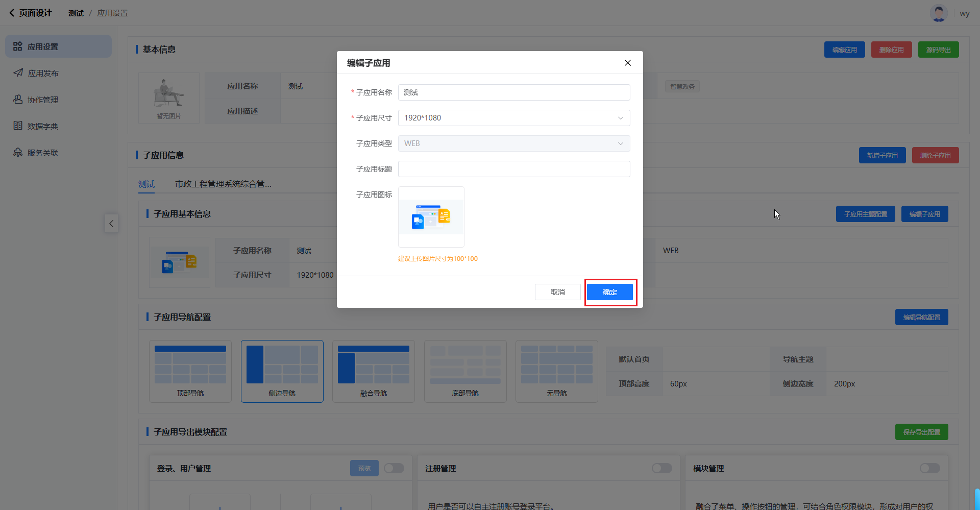Image resolution: width=980 pixels, height=510 pixels.
Task: Click the 应用设置 grid icon in sidebar
Action: pos(18,46)
